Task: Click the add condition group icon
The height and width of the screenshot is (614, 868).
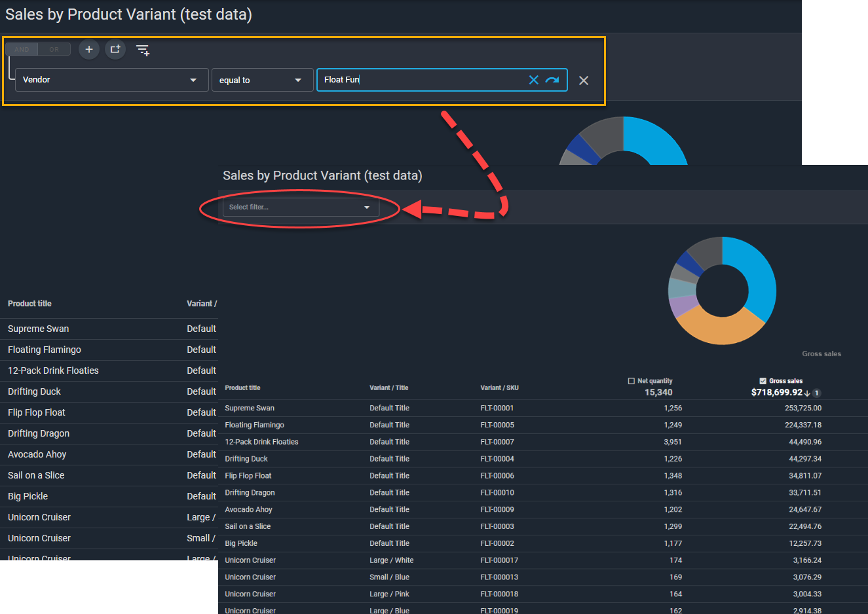Action: click(x=115, y=49)
